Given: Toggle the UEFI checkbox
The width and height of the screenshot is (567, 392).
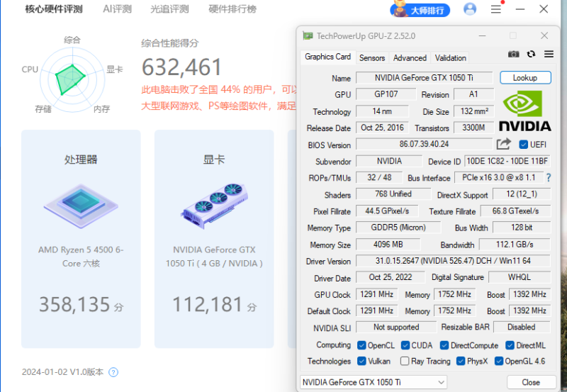Looking at the screenshot, I should pos(523,145).
